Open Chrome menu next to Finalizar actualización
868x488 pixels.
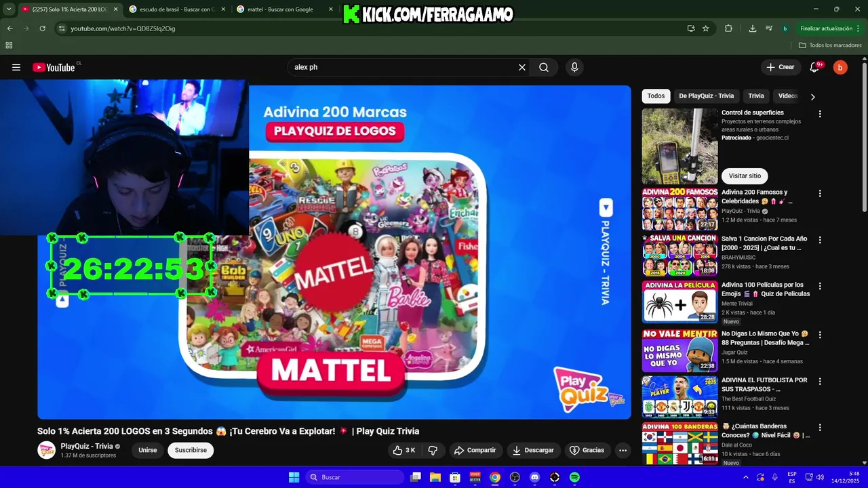[x=859, y=28]
